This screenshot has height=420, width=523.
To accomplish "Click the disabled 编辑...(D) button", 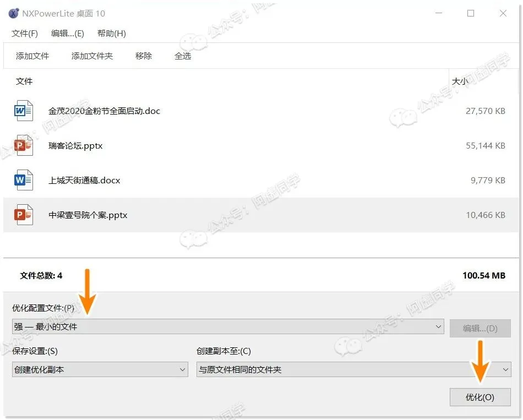I will pos(480,328).
